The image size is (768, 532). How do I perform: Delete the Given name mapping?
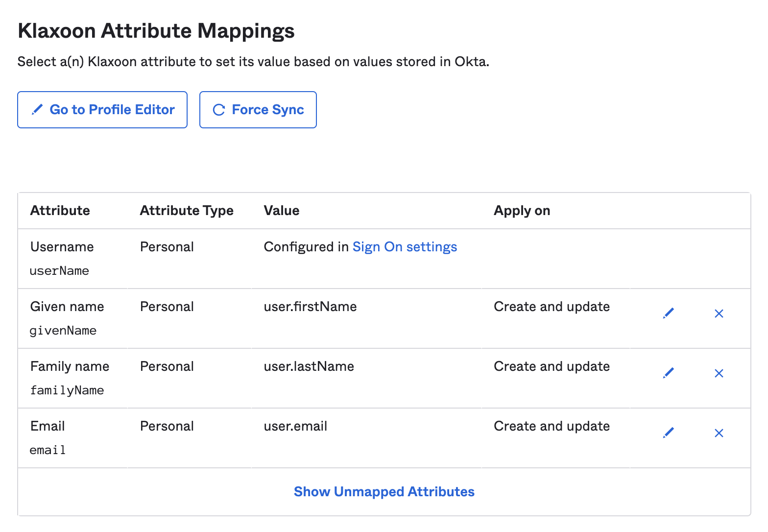(x=719, y=314)
